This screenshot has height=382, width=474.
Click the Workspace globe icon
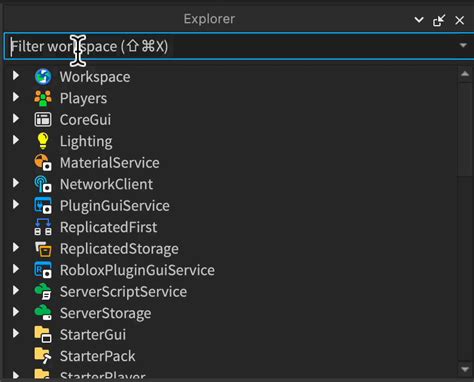43,77
